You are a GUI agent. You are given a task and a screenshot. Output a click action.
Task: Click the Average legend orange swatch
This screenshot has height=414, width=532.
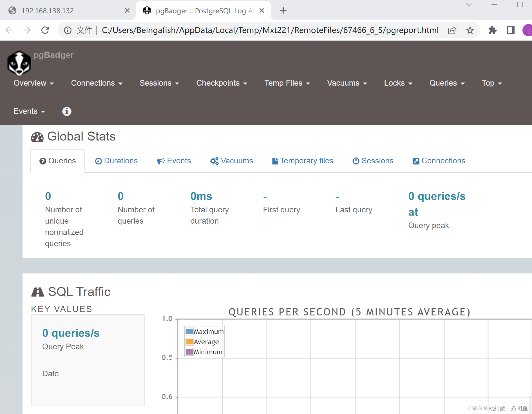tap(189, 342)
